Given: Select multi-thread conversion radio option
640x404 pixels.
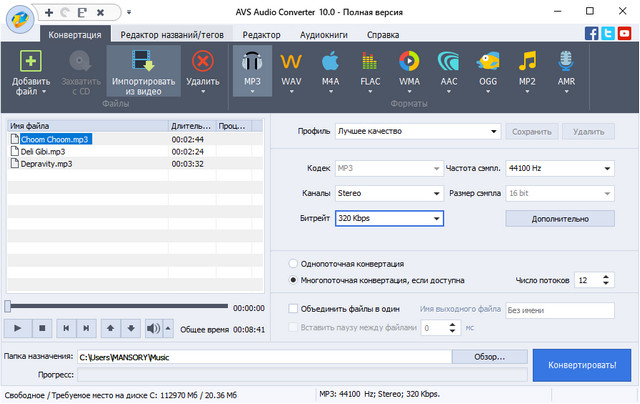Looking at the screenshot, I should pos(292,280).
